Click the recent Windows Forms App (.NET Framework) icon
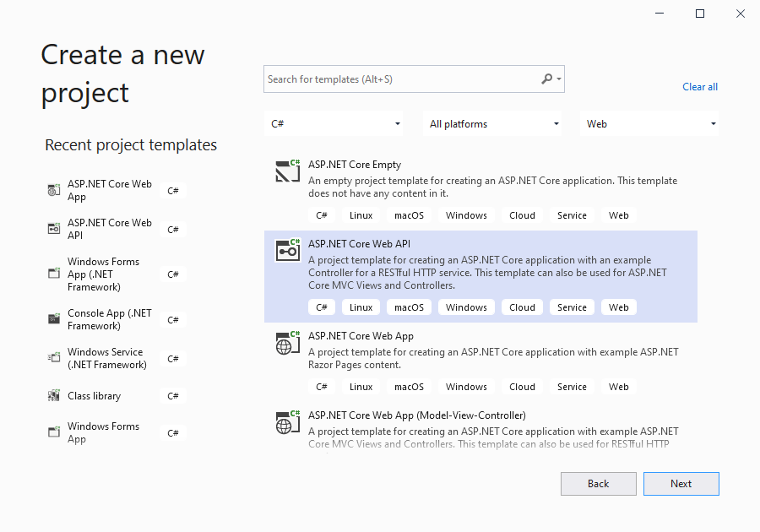 click(x=54, y=274)
